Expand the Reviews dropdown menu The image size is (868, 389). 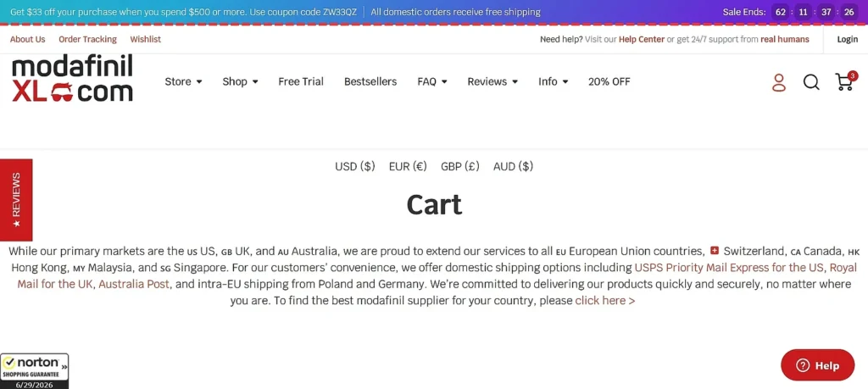492,81
